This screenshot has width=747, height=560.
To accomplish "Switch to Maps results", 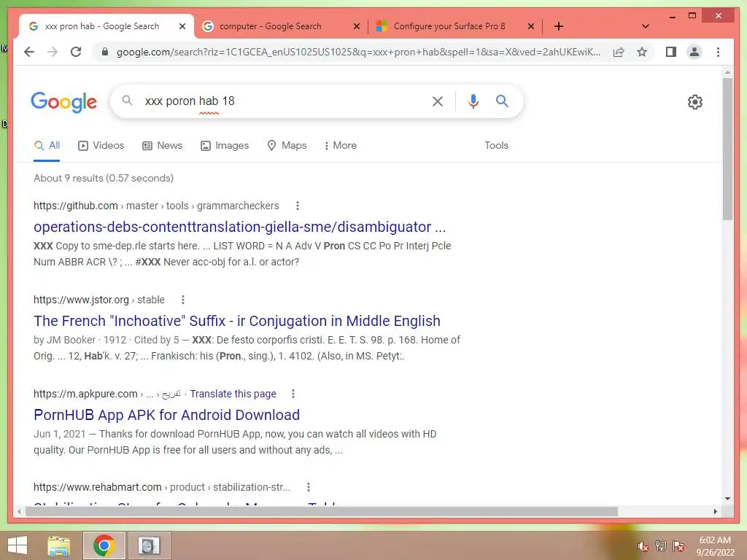I will 287,145.
